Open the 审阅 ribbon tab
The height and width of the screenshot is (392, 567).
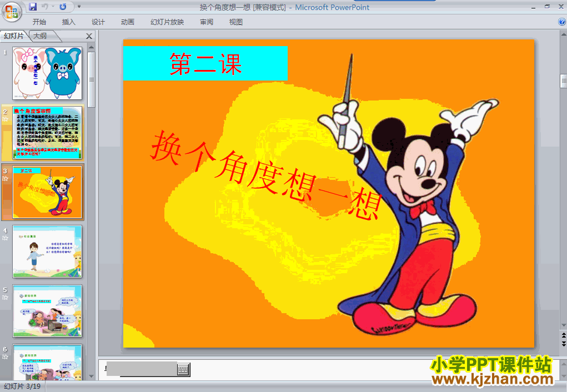pos(207,22)
